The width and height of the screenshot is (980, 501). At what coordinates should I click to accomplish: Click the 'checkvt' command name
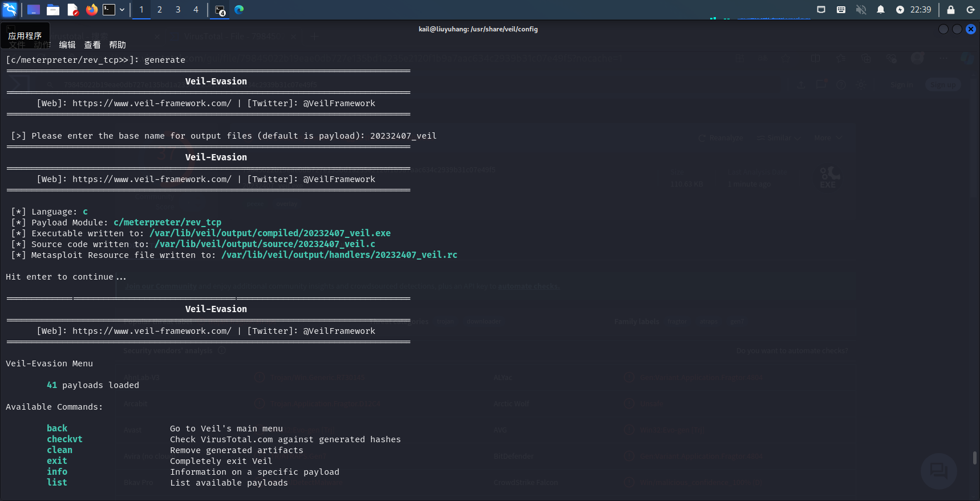pyautogui.click(x=64, y=439)
